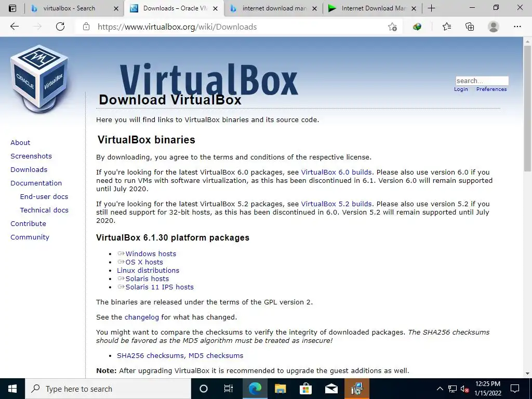Open Documentation in the sidebar

[36, 183]
